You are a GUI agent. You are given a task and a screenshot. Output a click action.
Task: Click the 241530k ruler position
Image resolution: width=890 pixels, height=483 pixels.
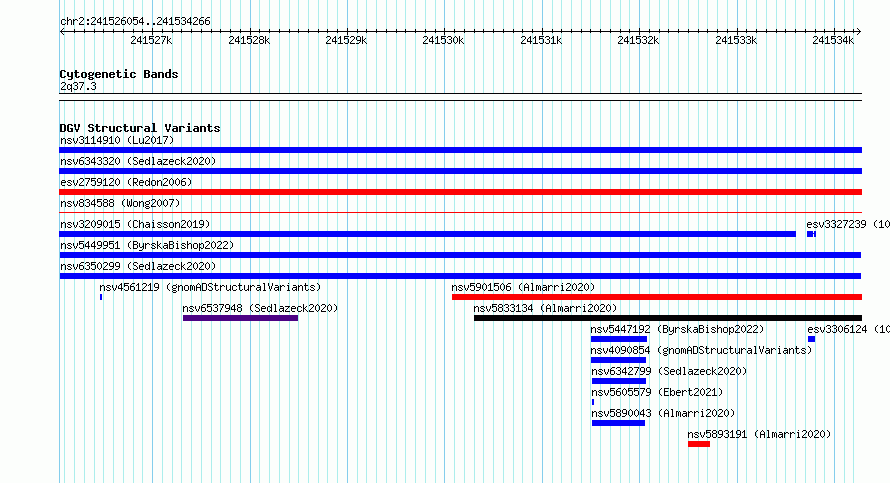(443, 40)
